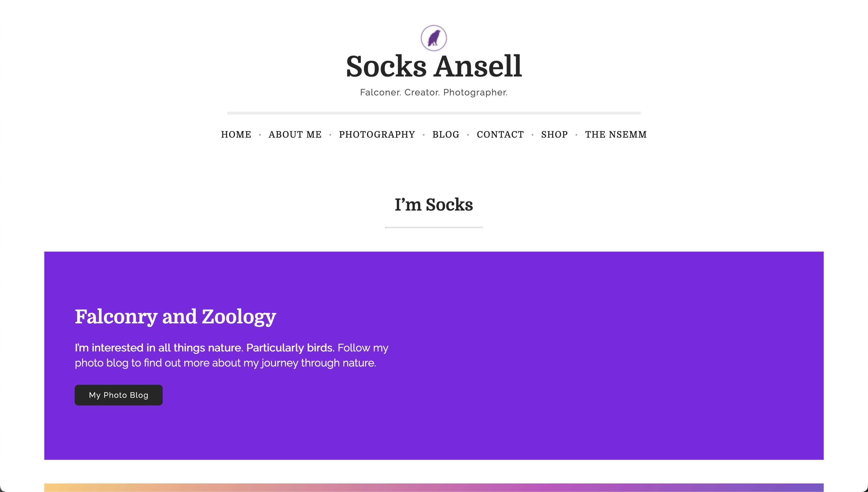The image size is (868, 492).
Task: Open the Socks Ansell site title link
Action: [434, 66]
